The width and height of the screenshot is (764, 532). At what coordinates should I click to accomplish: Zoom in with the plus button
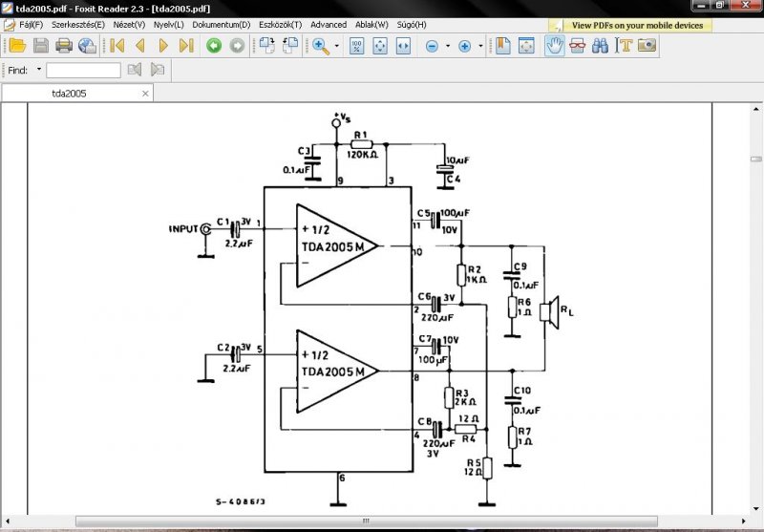pyautogui.click(x=465, y=46)
